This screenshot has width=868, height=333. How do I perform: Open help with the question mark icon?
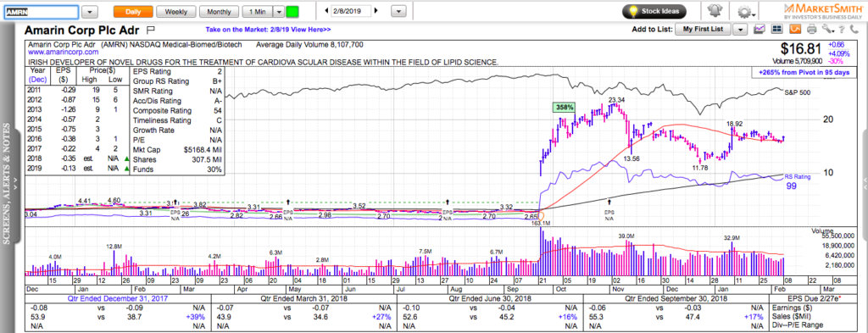(842, 30)
